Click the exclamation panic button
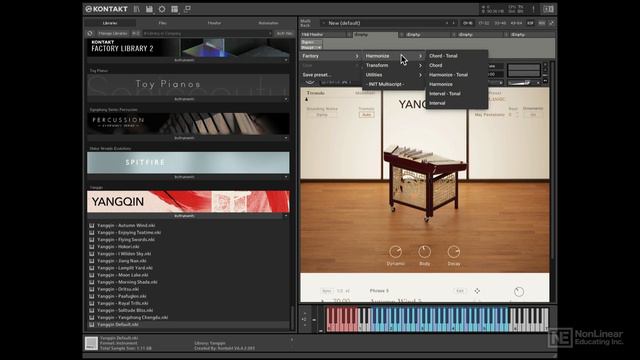 click(x=533, y=9)
